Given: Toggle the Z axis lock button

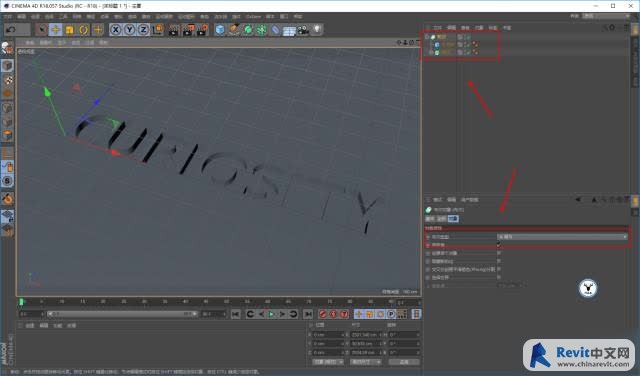Looking at the screenshot, I should pyautogui.click(x=143, y=29).
